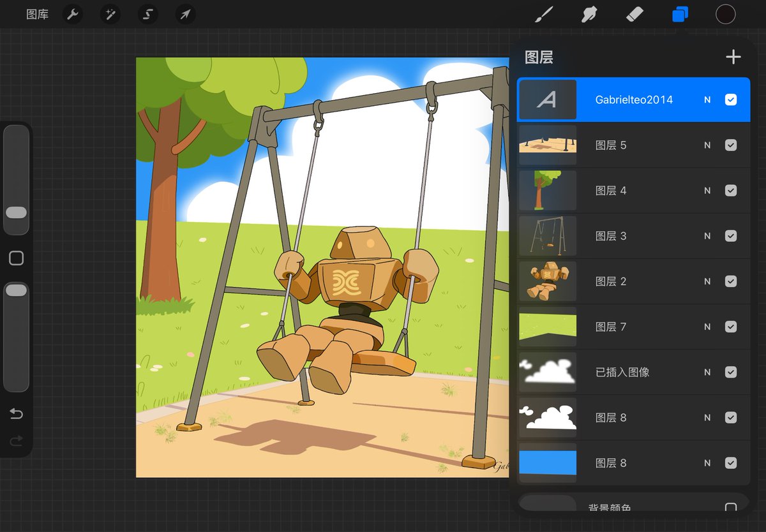Open blend mode N for 图层 7
This screenshot has height=532, width=766.
tap(707, 327)
